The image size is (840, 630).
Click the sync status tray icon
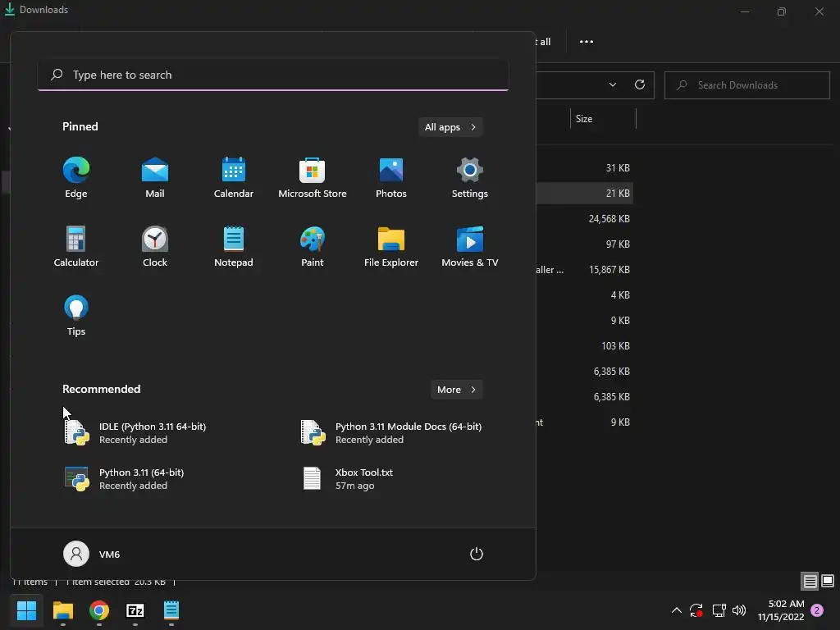coord(696,610)
